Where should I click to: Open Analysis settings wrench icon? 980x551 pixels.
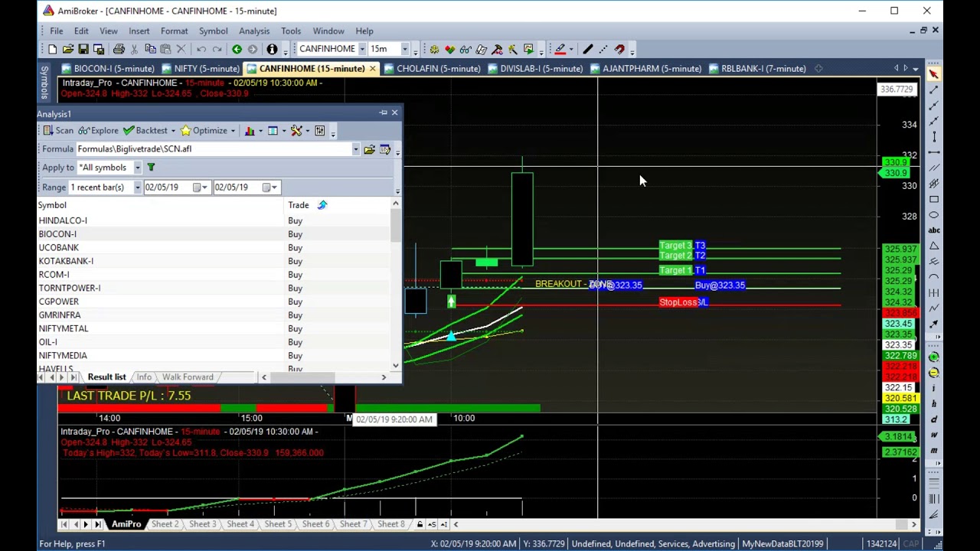(296, 131)
